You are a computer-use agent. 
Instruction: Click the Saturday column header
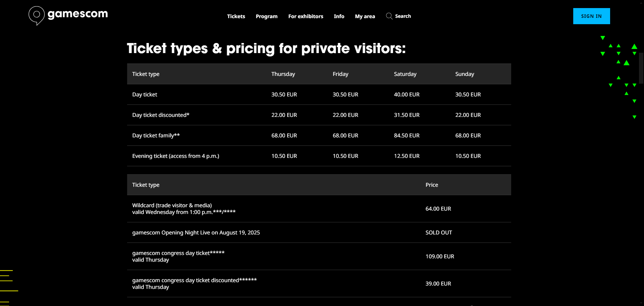pyautogui.click(x=405, y=74)
